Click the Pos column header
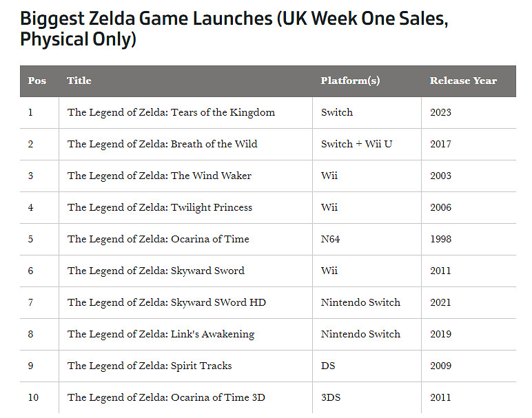The width and height of the screenshot is (532, 418). [37, 81]
